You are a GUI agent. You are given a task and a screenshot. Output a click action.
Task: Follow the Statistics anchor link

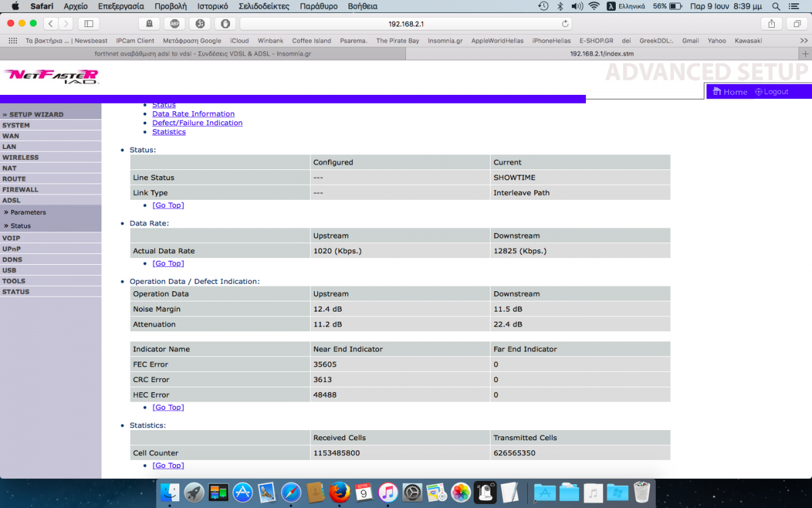168,131
